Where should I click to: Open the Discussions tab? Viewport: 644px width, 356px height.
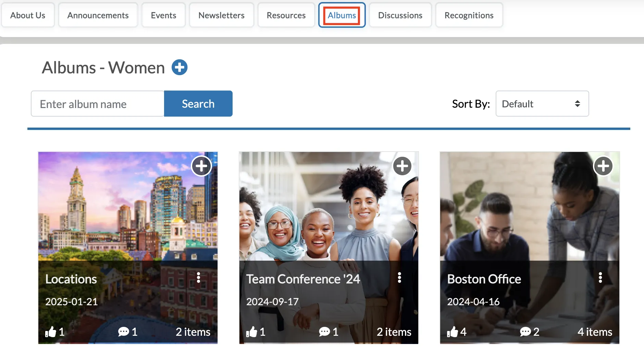coord(400,15)
